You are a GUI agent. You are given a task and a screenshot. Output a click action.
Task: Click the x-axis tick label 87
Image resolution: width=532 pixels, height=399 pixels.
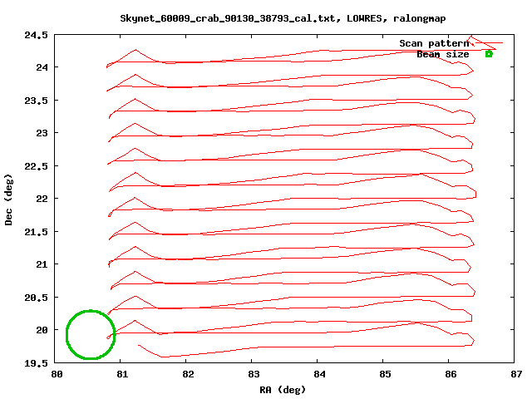click(x=516, y=374)
